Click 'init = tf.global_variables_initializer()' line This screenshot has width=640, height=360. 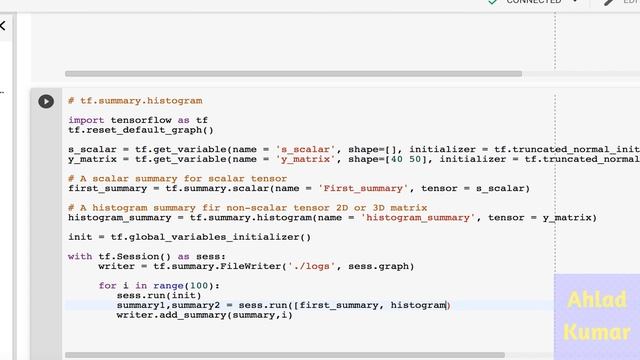(189, 237)
